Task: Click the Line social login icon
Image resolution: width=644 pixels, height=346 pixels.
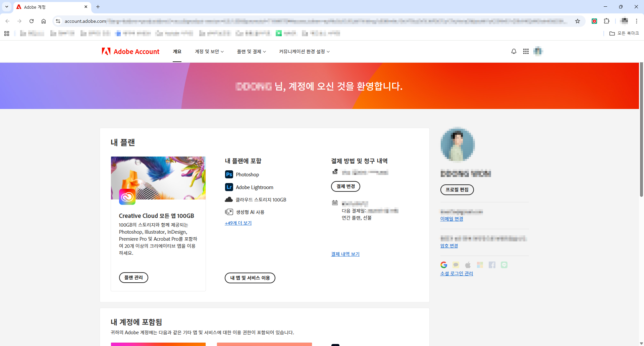Action: (x=504, y=265)
